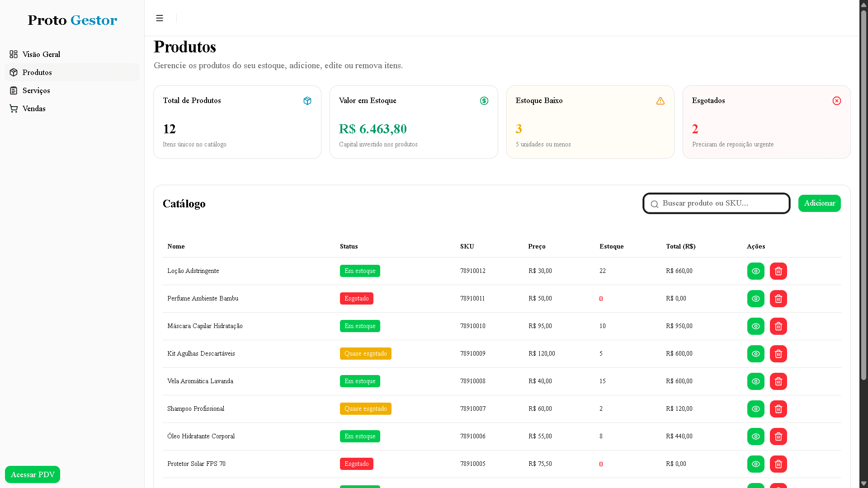Remove Kit Agulhas Descartáveis via trash icon
Viewport: 868px width, 488px height.
(778, 354)
